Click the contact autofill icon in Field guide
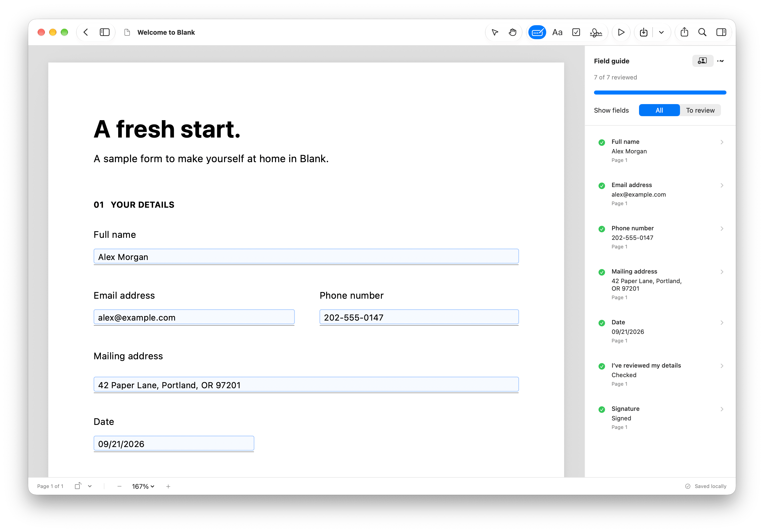 click(702, 61)
